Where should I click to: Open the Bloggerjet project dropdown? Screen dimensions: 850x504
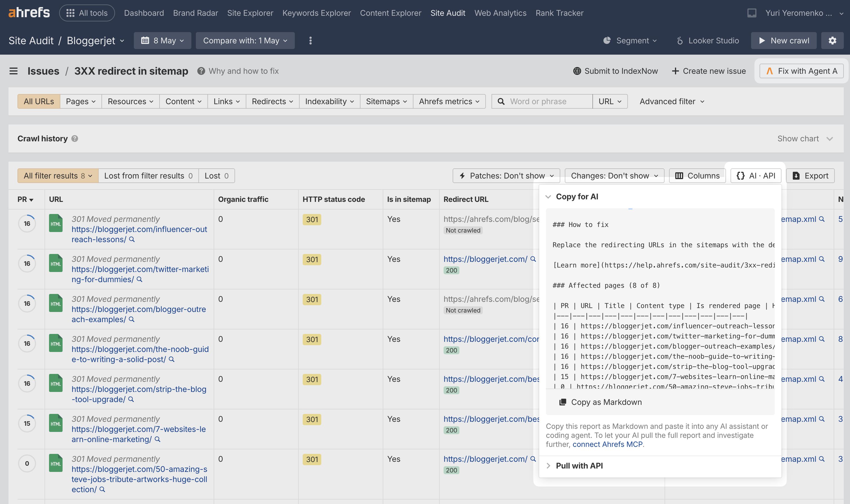pyautogui.click(x=96, y=41)
